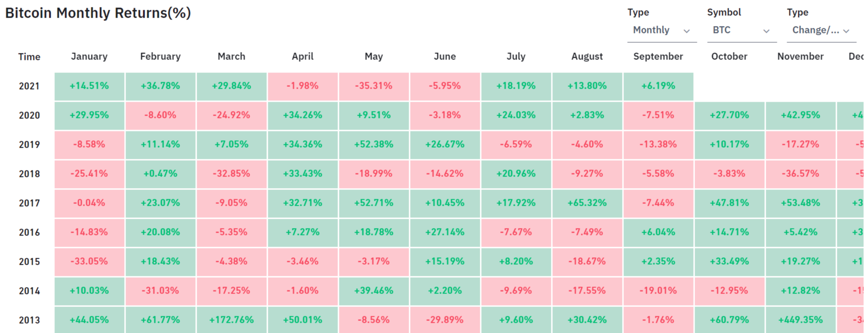Click May 2021 cell showing -35.31%
This screenshot has width=868, height=333.
pyautogui.click(x=374, y=86)
